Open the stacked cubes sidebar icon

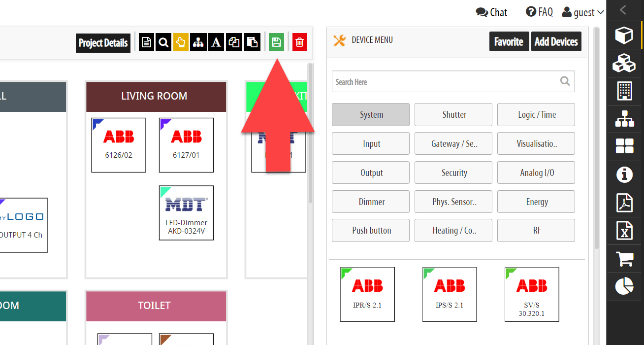(x=624, y=63)
